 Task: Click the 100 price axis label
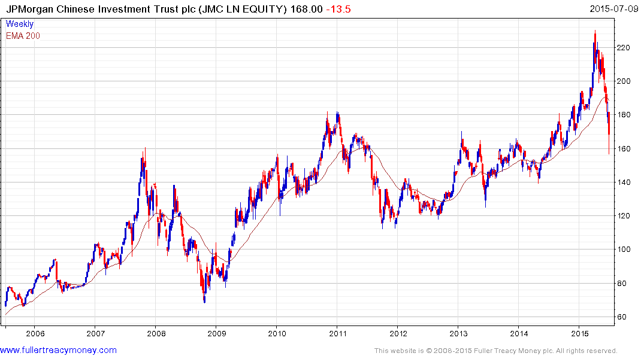(x=624, y=250)
